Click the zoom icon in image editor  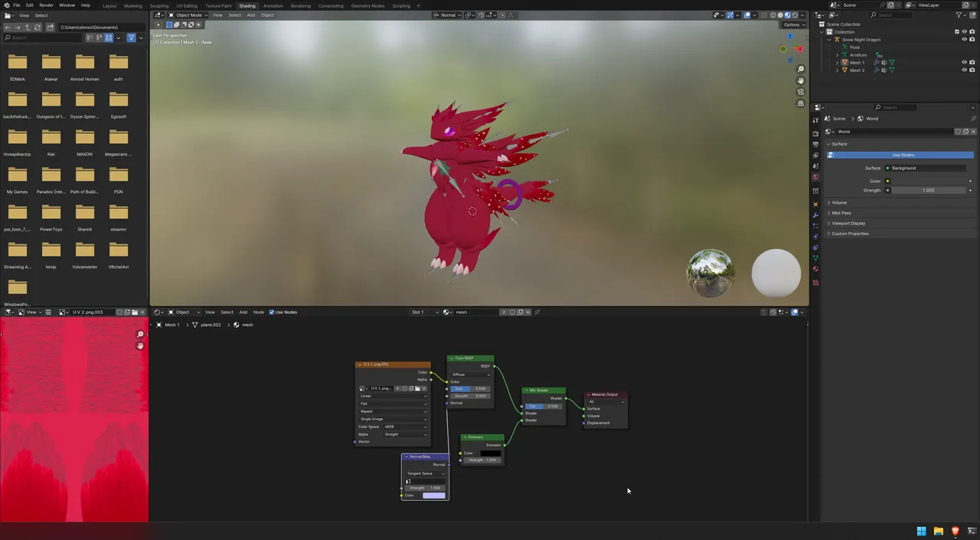(140, 335)
